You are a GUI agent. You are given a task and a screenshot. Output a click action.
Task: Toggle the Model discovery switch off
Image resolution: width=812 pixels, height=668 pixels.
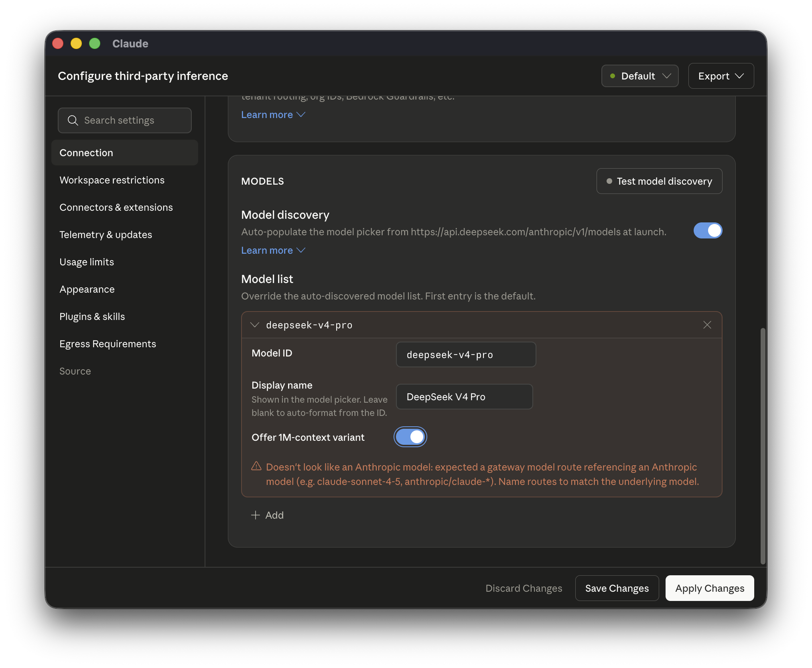708,231
